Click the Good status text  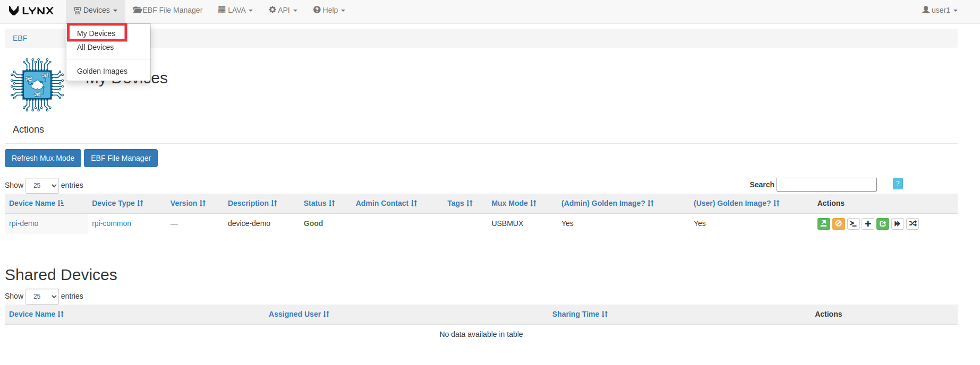(x=313, y=223)
